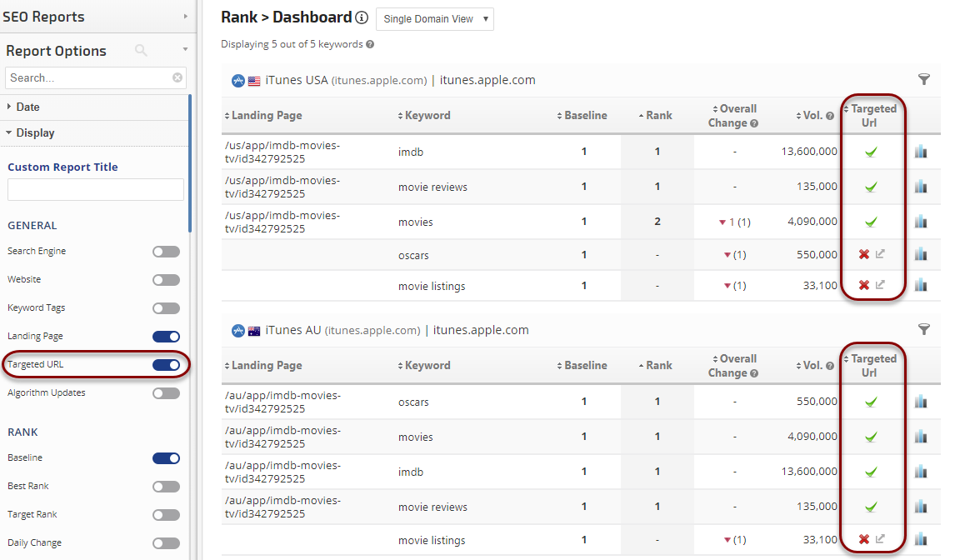Open bar chart icon for AU movie listings row
Screen dimensions: 955x560
[x=920, y=540]
